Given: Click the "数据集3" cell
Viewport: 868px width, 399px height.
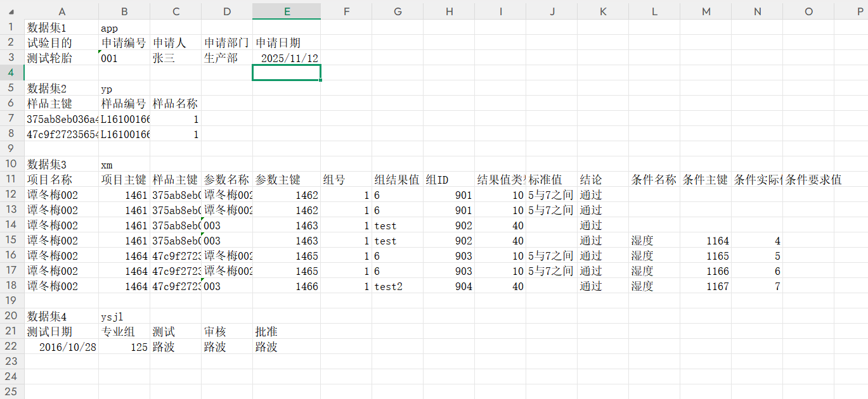Looking at the screenshot, I should point(62,164).
